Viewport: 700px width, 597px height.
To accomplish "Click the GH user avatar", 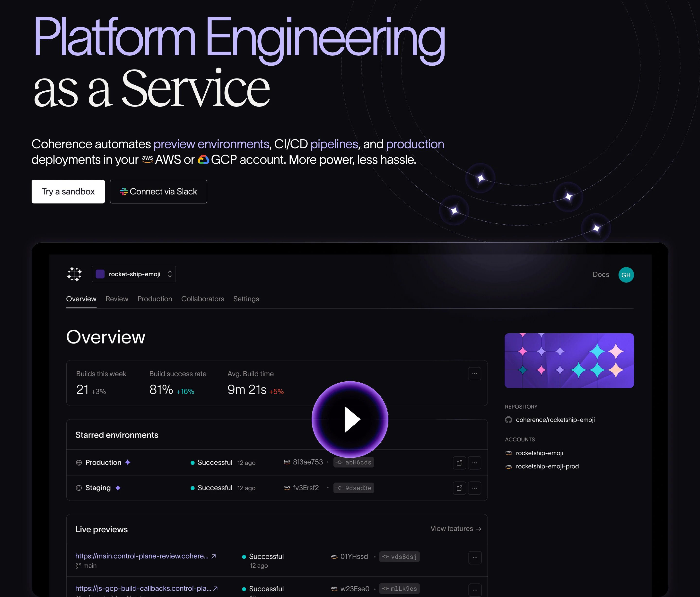I will 626,275.
